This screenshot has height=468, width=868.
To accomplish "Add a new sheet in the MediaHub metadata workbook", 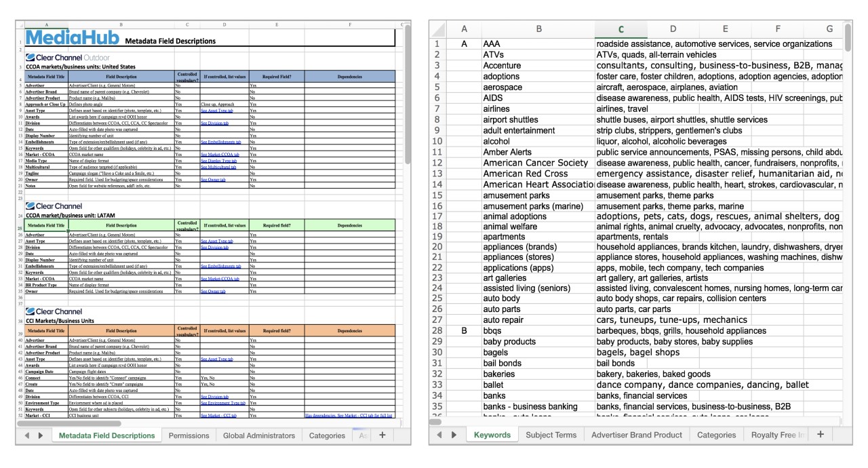I will pyautogui.click(x=382, y=435).
